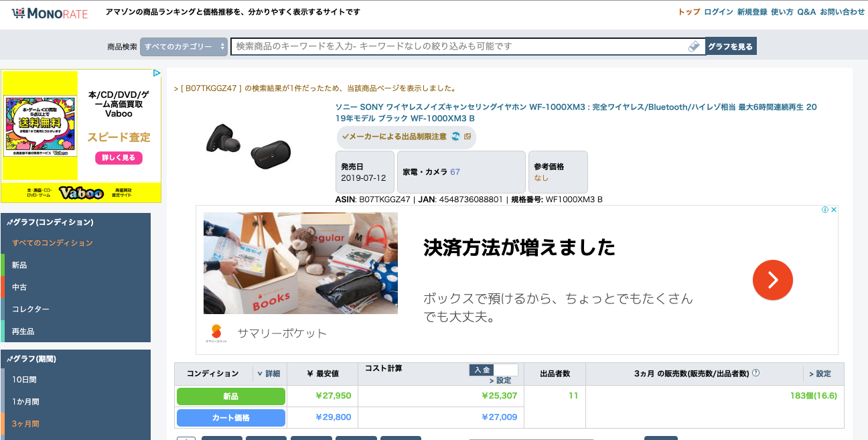The height and width of the screenshot is (440, 868).
Task: Open 設定 under コスト計算
Action: [500, 380]
